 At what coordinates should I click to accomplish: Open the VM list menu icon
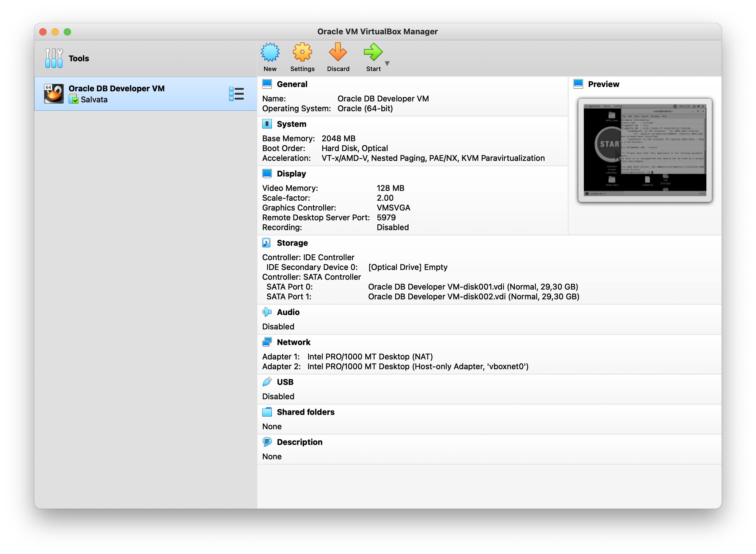pyautogui.click(x=236, y=94)
